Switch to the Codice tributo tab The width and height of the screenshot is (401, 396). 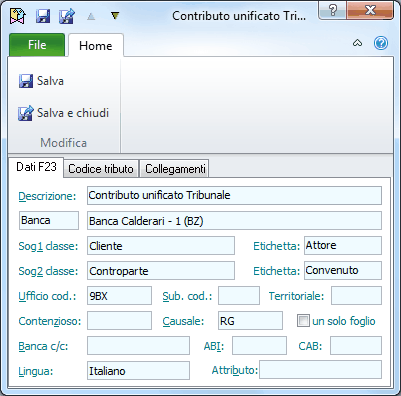(101, 169)
